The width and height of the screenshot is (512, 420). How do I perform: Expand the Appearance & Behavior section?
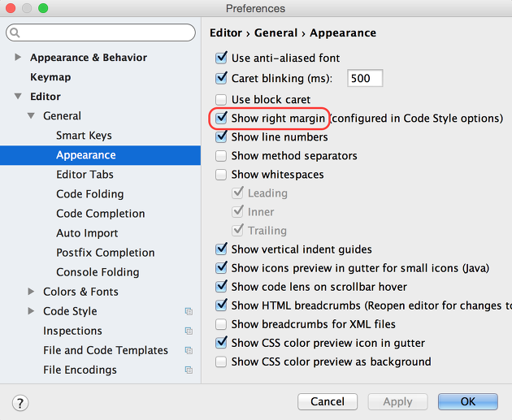pyautogui.click(x=18, y=58)
